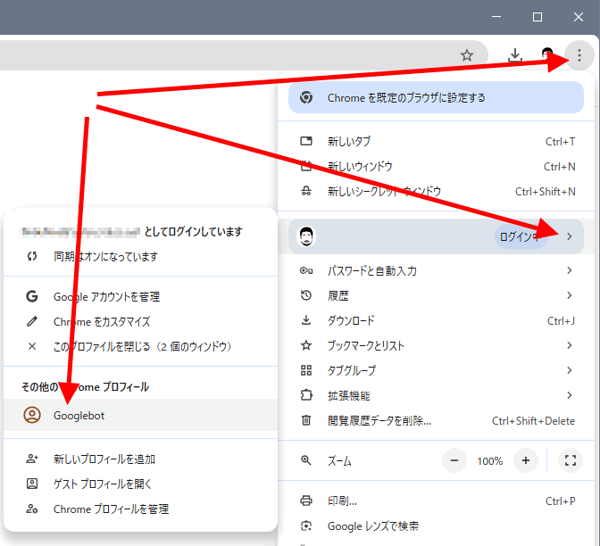Click the Google G icon

[x=32, y=297]
